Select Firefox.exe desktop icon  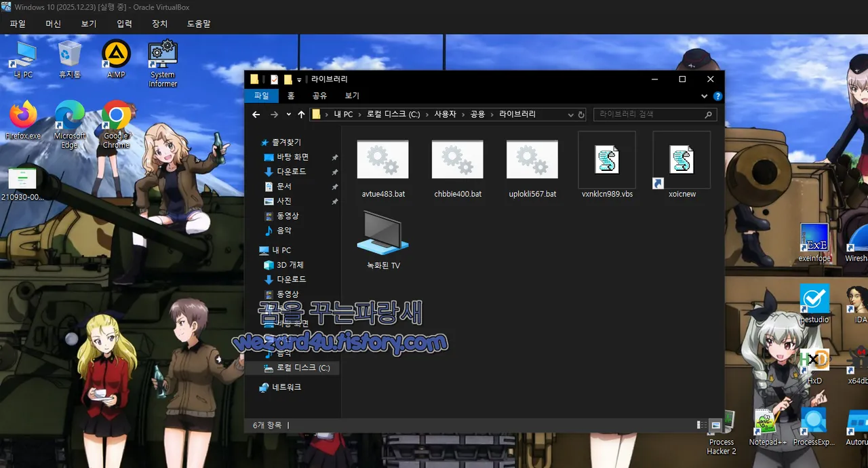click(23, 120)
